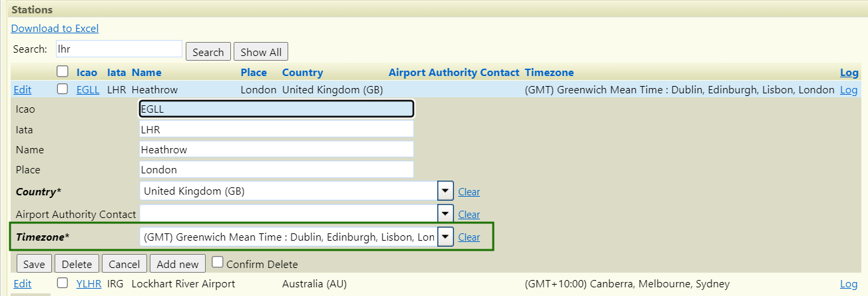
Task: Click the Cancel button
Action: point(124,264)
